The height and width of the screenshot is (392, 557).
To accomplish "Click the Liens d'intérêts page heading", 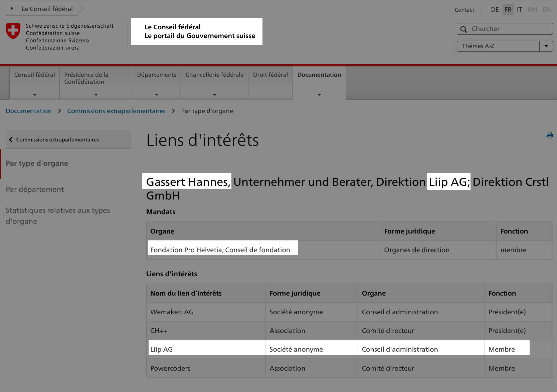I will click(x=202, y=140).
